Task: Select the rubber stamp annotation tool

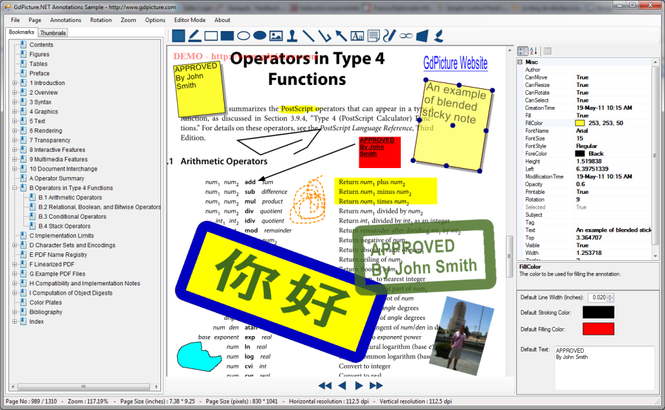Action: tap(292, 36)
